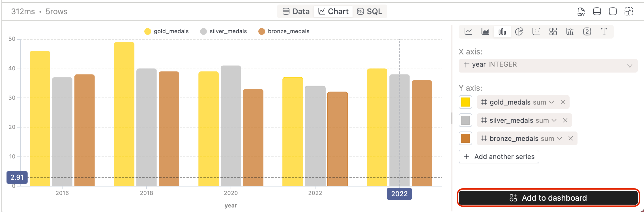Click Add another series button

pyautogui.click(x=499, y=157)
